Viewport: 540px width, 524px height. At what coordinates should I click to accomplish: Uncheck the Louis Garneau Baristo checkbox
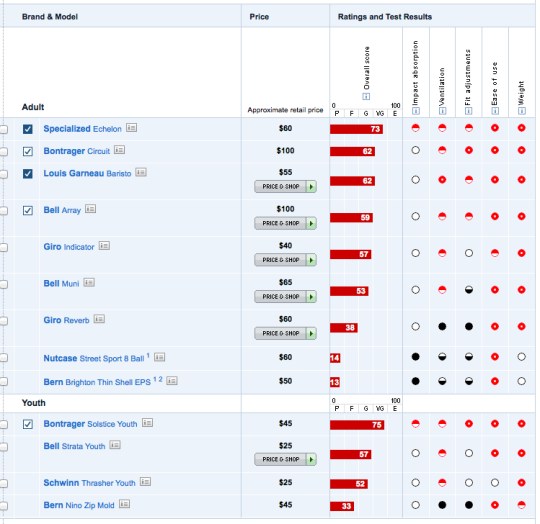(x=28, y=174)
